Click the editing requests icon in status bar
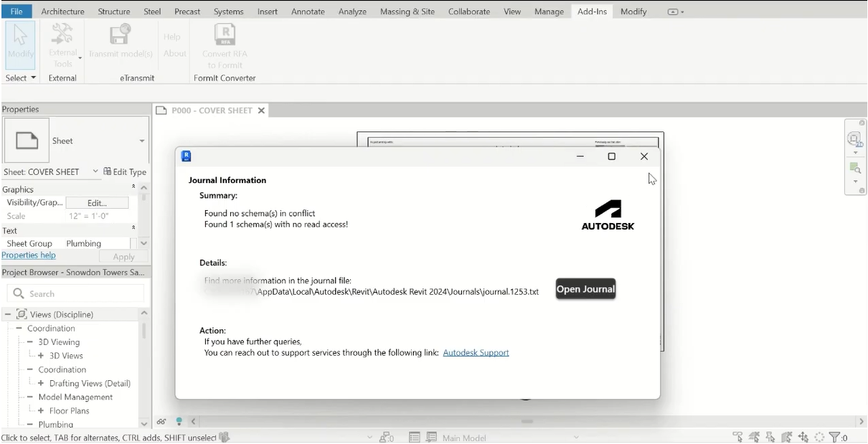Image resolution: width=868 pixels, height=444 pixels. pos(387,437)
